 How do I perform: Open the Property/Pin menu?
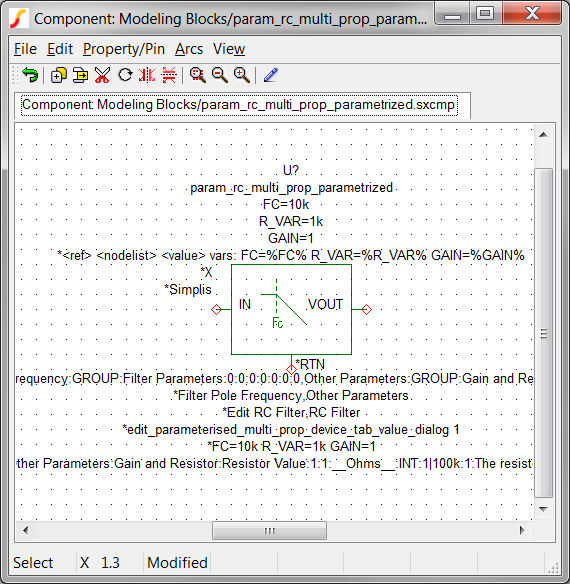coord(124,49)
